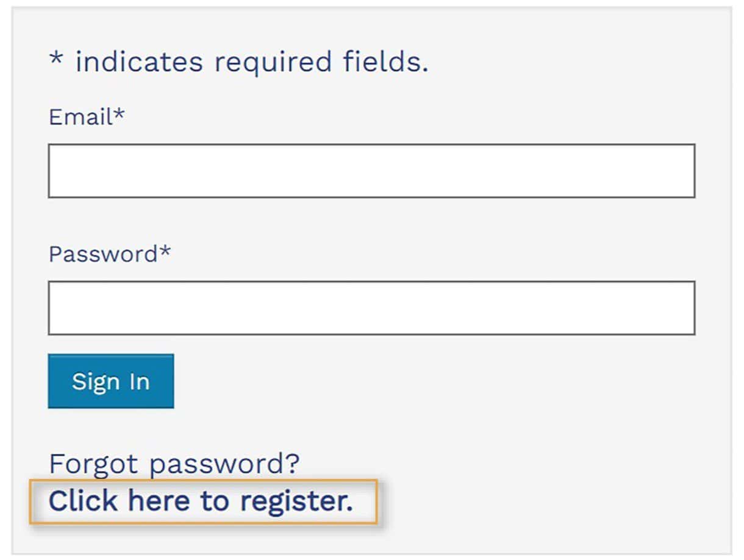Click the indicates required fields notice
The width and height of the screenshot is (744, 560).
click(x=251, y=62)
